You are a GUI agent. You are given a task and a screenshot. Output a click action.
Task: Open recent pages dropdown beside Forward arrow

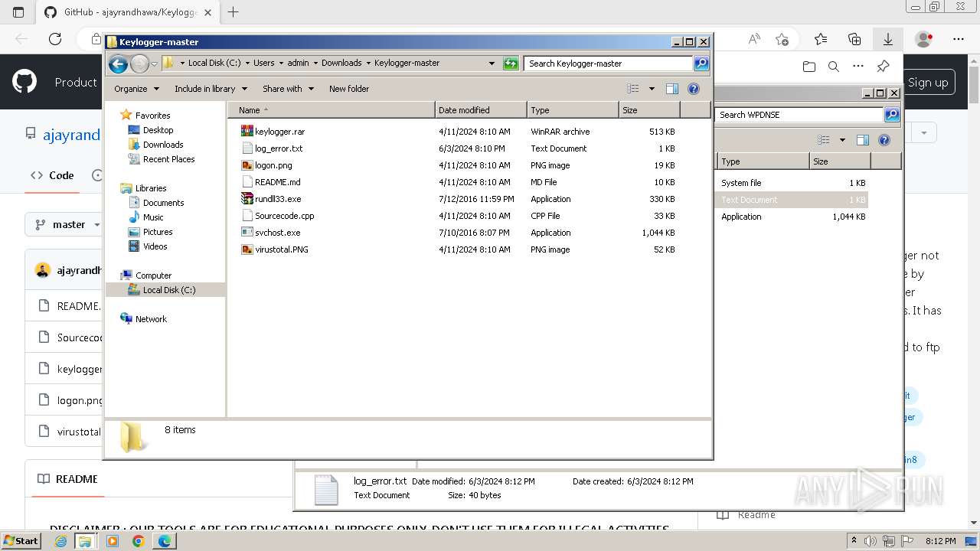(154, 64)
